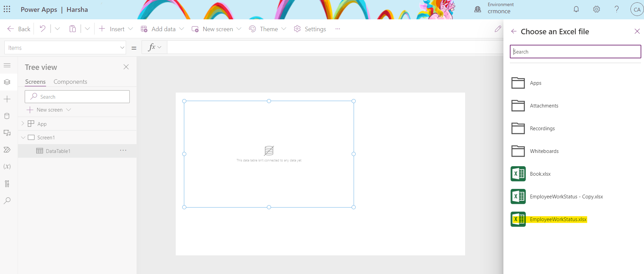
Task: Close the Choose an Excel file panel
Action: click(x=637, y=31)
